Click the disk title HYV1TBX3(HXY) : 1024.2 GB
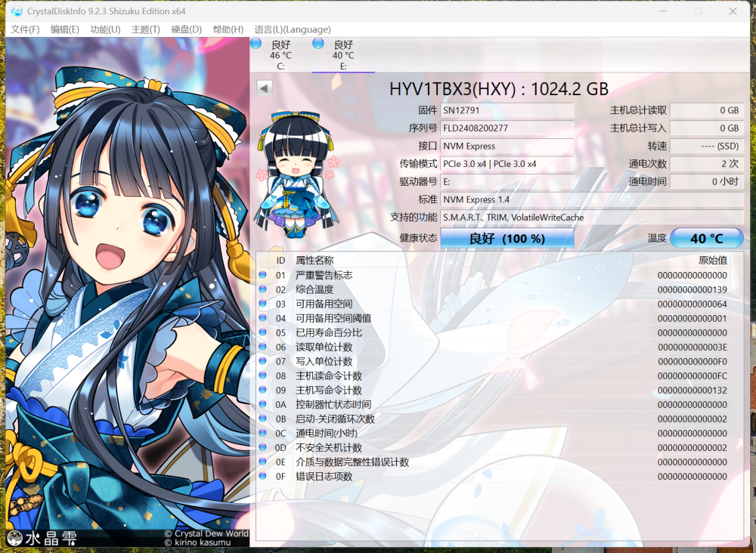Image resolution: width=756 pixels, height=553 pixels. point(499,89)
